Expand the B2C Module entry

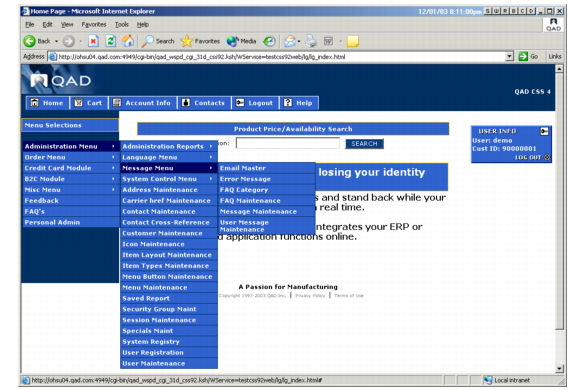(x=70, y=179)
